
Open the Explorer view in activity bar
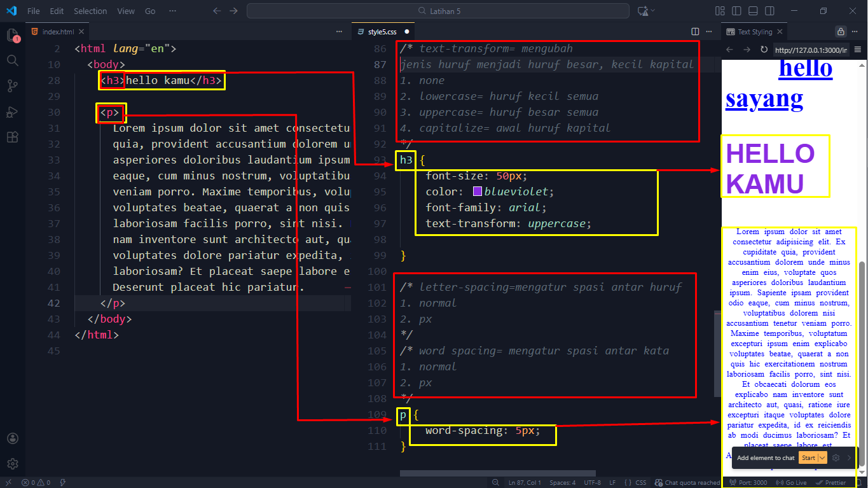point(12,35)
